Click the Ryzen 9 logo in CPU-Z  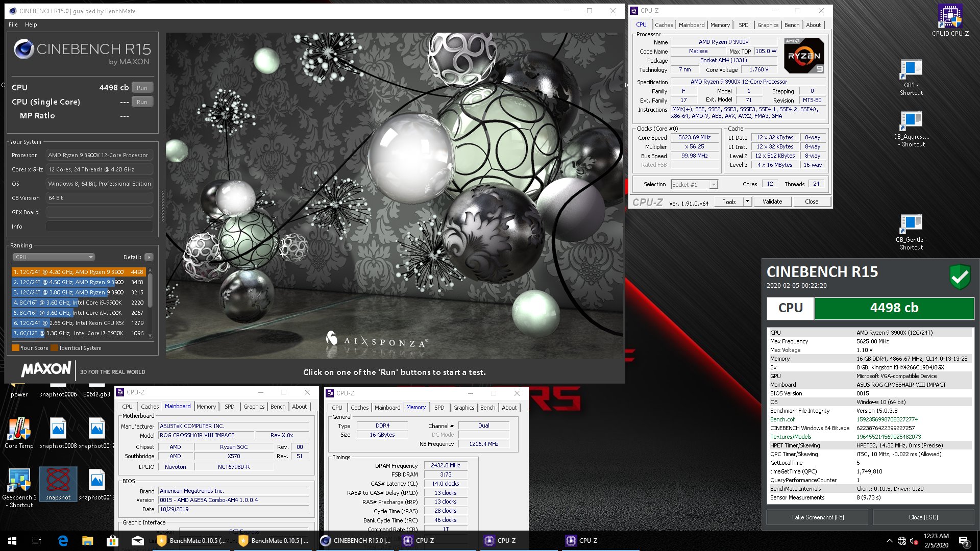[x=804, y=56]
